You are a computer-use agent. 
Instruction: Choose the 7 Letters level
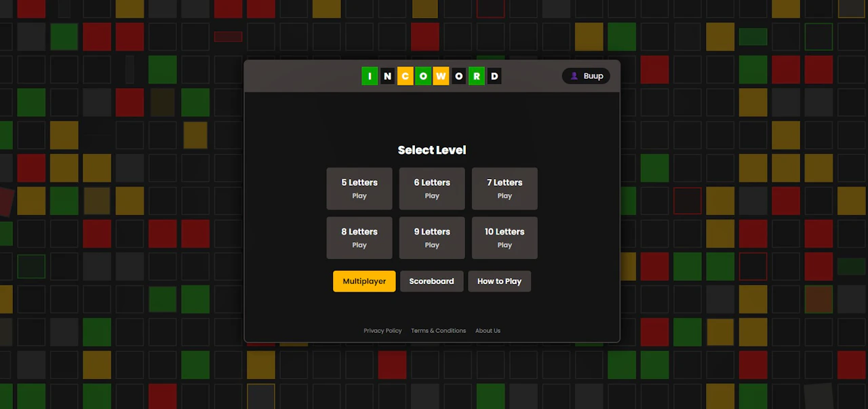(505, 189)
